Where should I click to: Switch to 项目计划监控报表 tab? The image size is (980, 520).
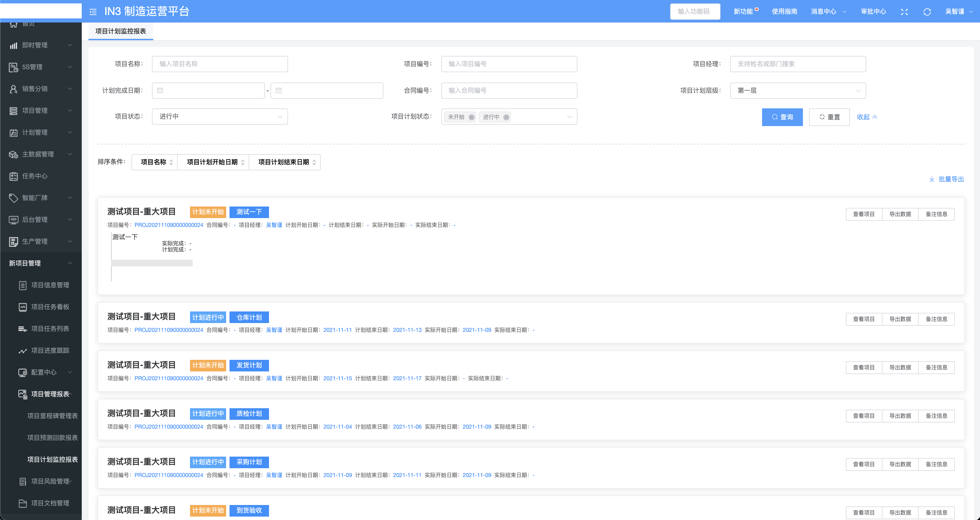point(121,31)
